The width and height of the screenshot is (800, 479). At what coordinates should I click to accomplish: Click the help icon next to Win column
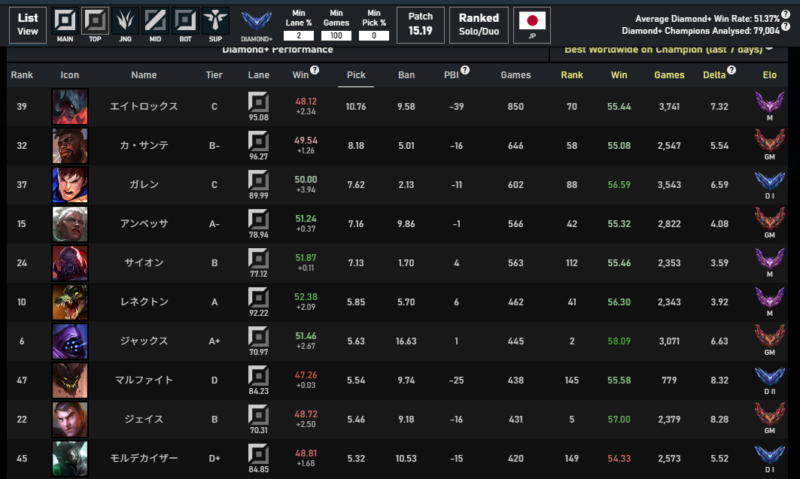(315, 71)
